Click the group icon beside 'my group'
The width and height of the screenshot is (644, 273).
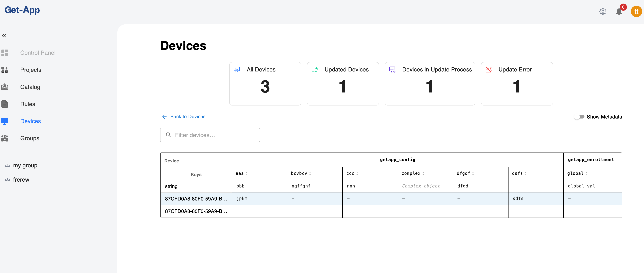(7, 165)
